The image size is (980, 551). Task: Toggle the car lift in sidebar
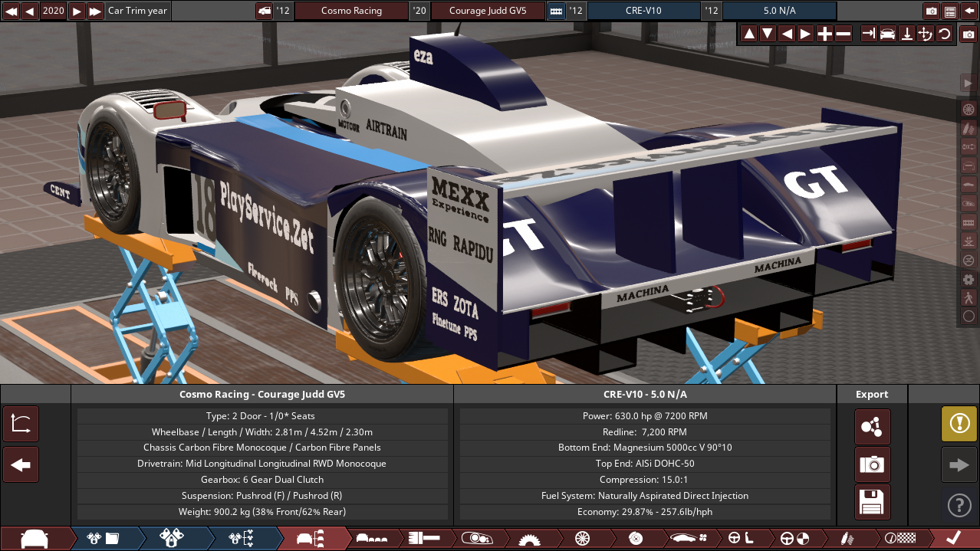click(968, 241)
